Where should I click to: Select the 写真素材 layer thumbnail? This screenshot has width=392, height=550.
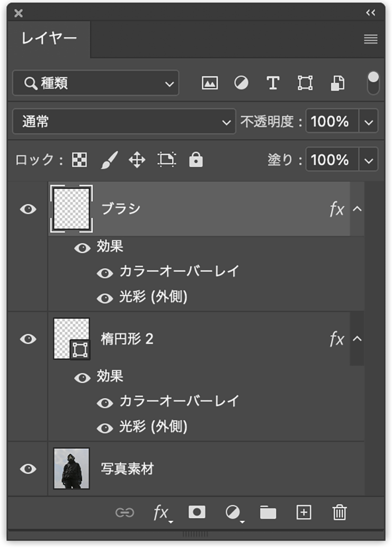point(72,469)
